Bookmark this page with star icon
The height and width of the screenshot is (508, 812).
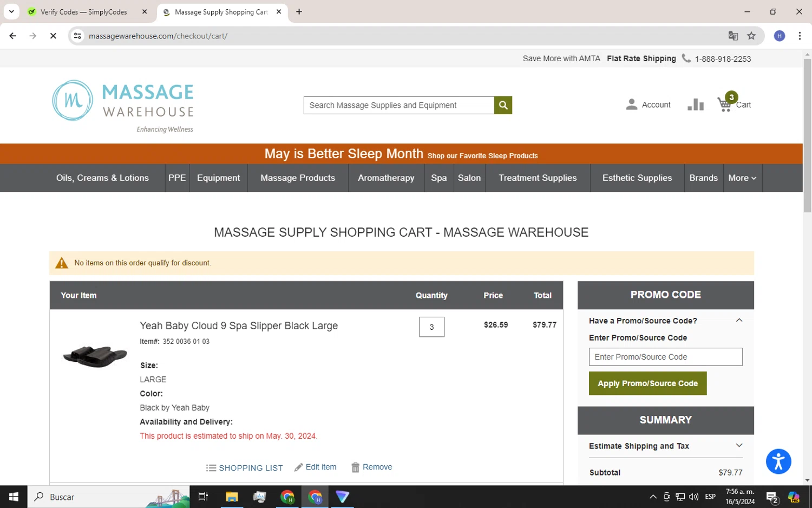pos(751,36)
